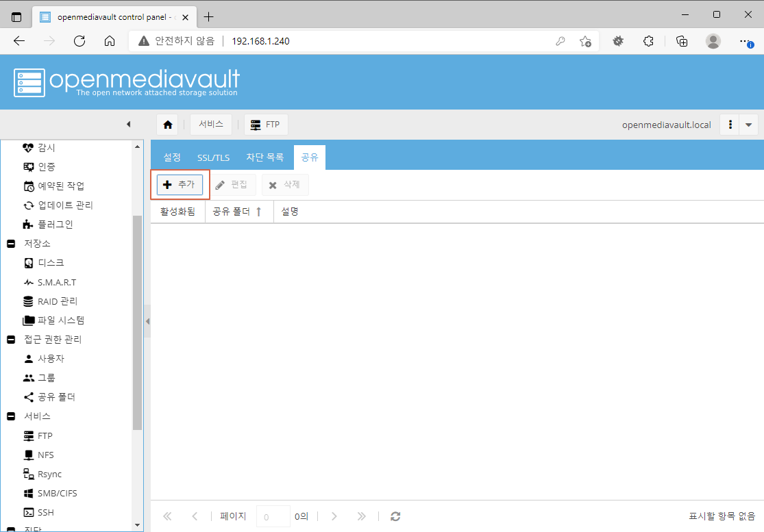Go to previous page of the grid
764x532 pixels.
click(195, 516)
